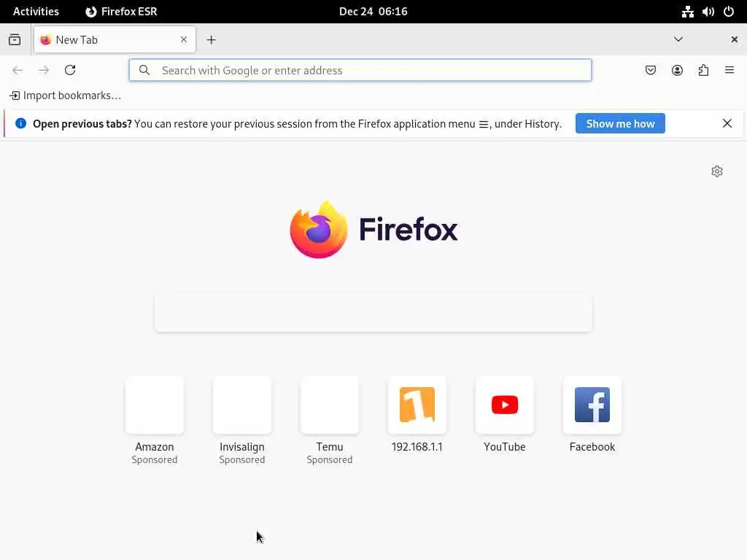Click the Show me how button
The width and height of the screenshot is (747, 560).
(620, 124)
